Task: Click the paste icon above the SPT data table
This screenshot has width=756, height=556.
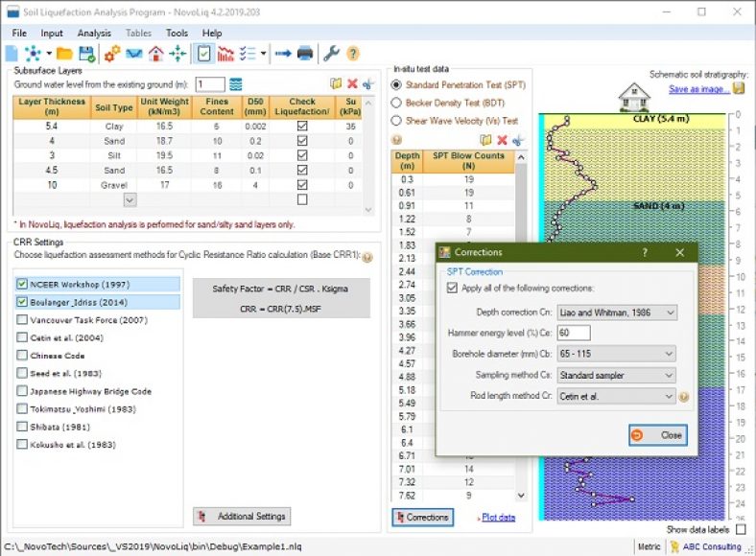Action: [486, 140]
